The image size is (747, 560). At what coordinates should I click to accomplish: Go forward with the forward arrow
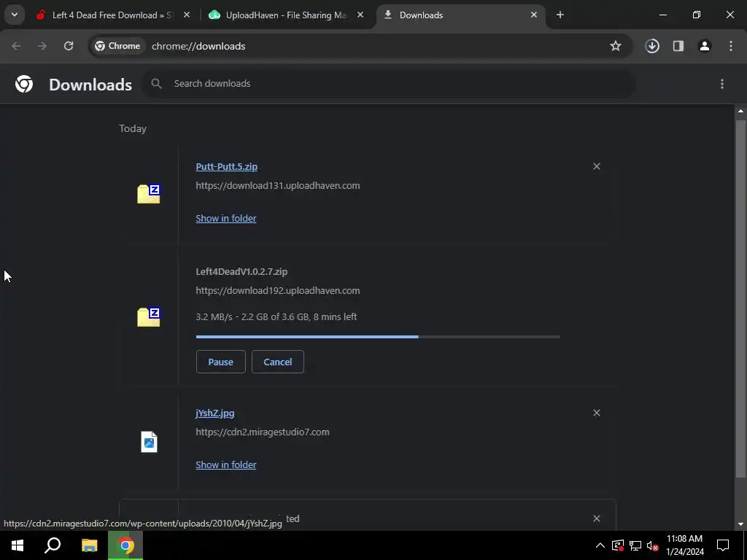pyautogui.click(x=42, y=46)
